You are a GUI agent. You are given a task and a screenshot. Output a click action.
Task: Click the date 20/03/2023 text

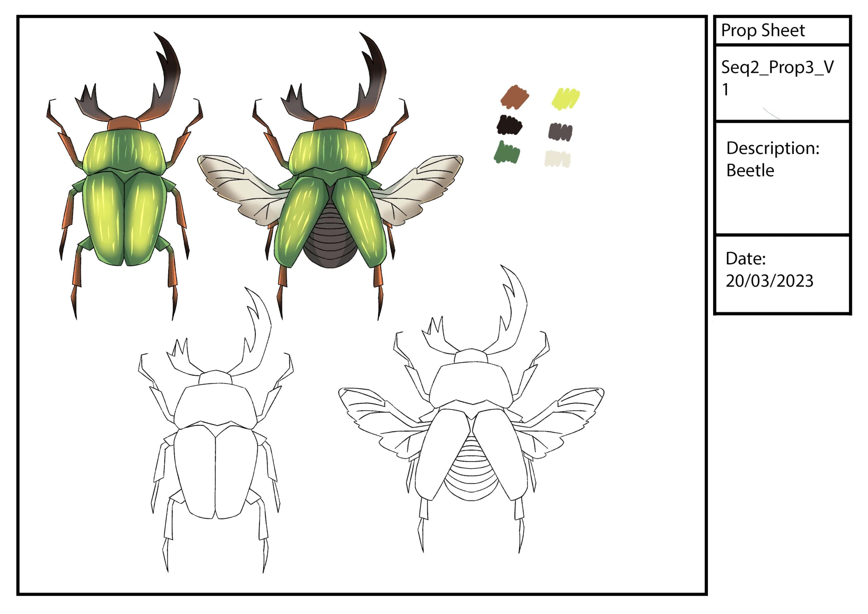coord(769,281)
